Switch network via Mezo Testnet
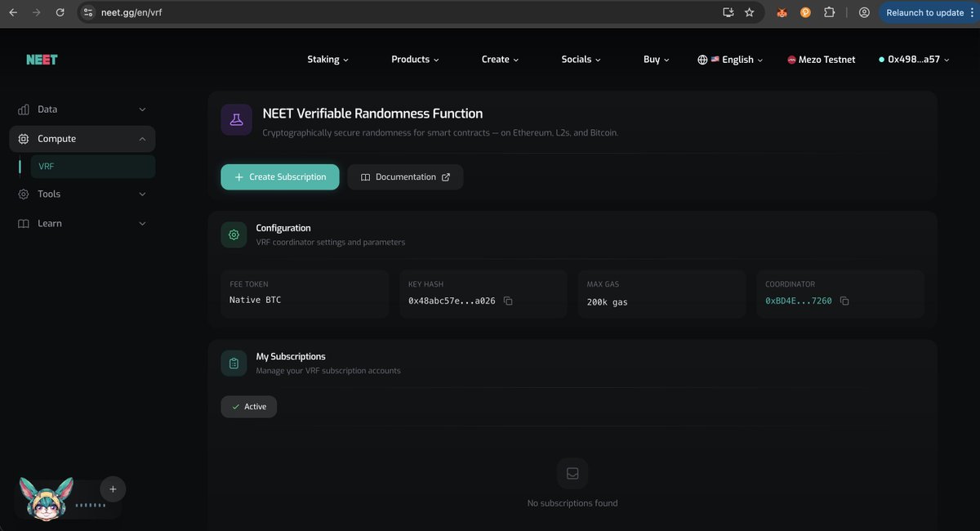The height and width of the screenshot is (531, 980). point(822,60)
